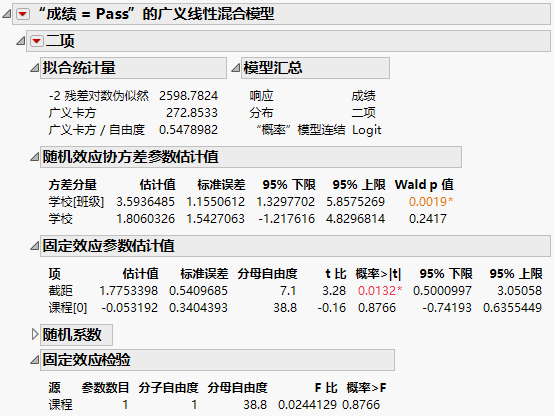This screenshot has height=416, width=554.
Task: Click the upper limit 0.6355449
Action: point(512,308)
